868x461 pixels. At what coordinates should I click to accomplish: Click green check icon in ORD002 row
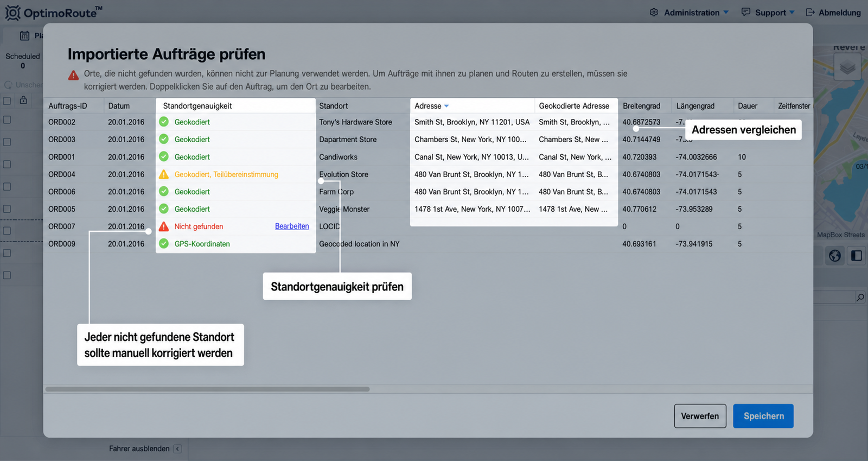(x=164, y=122)
